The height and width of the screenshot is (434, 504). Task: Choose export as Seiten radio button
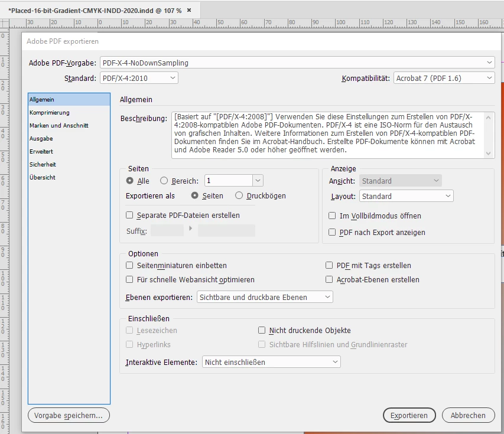(195, 195)
